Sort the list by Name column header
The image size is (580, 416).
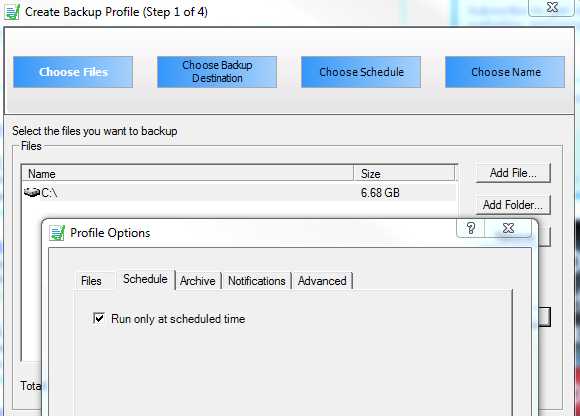(x=188, y=173)
